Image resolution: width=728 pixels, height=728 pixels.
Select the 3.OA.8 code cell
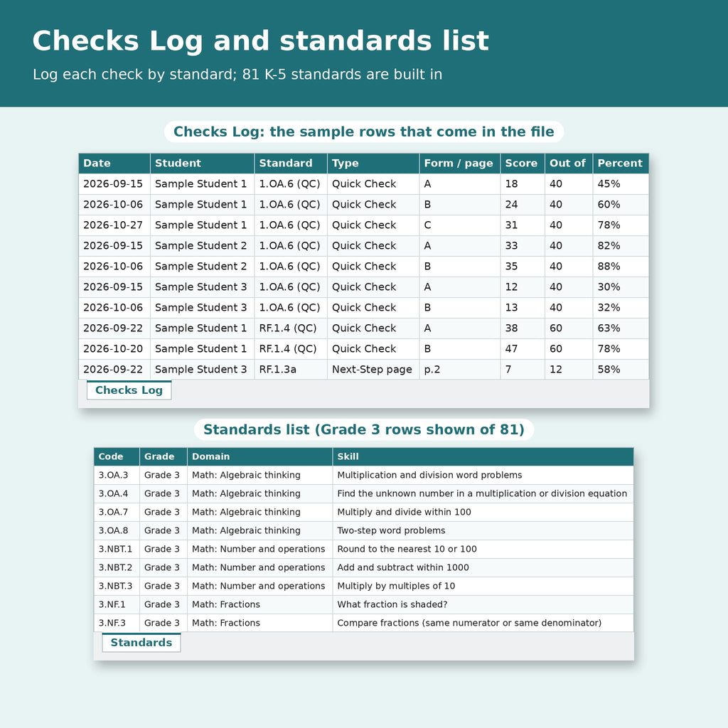click(117, 530)
